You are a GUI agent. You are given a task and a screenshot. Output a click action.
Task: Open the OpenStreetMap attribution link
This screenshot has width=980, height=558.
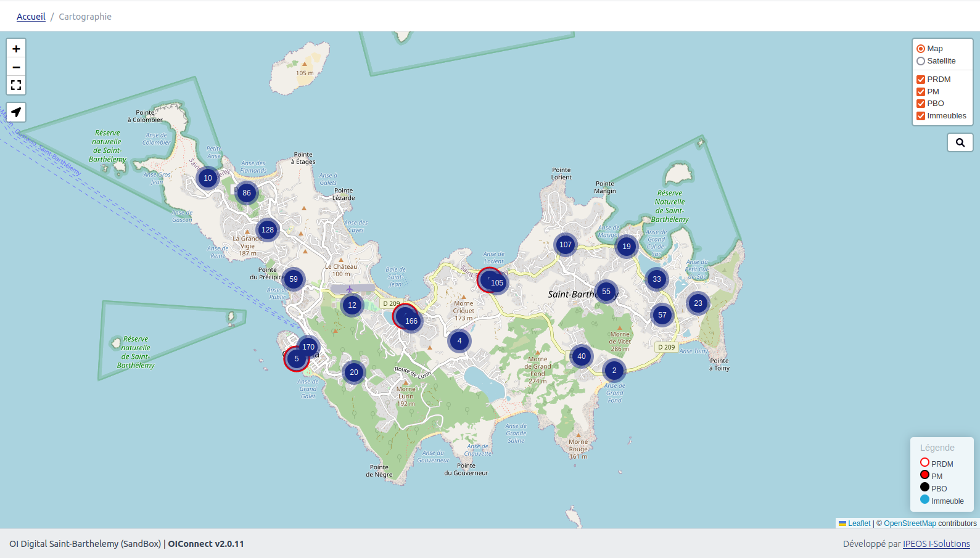point(910,523)
